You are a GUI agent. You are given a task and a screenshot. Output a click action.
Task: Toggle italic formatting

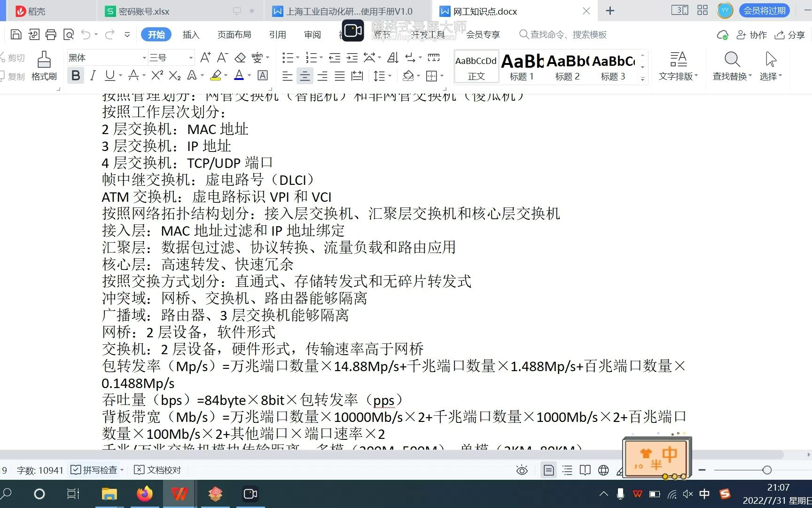pos(93,75)
